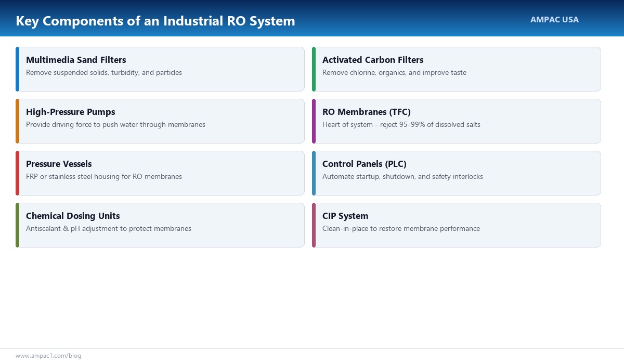This screenshot has height=364, width=624.
Task: Select the Control Panels (PLC) card
Action: coord(456,173)
